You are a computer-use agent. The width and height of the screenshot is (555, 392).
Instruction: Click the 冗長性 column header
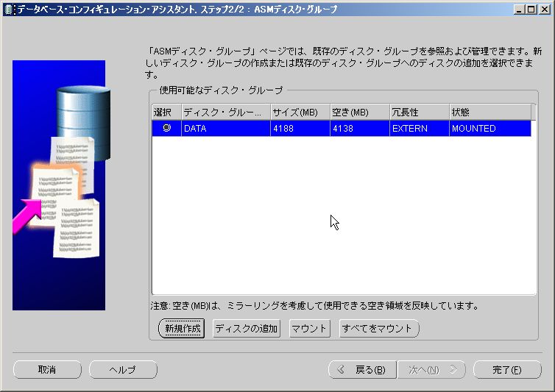click(420, 113)
